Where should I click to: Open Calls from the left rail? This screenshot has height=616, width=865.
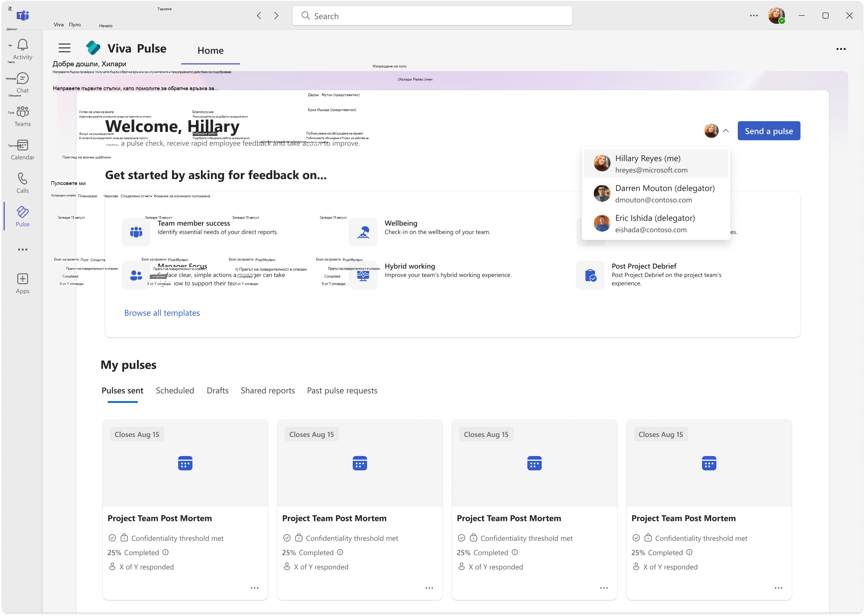22,179
